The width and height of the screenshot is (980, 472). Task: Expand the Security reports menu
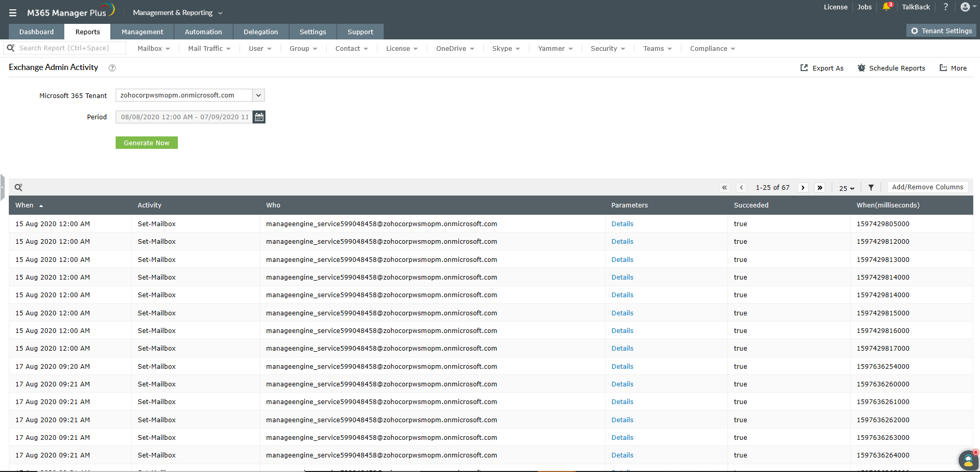tap(608, 49)
